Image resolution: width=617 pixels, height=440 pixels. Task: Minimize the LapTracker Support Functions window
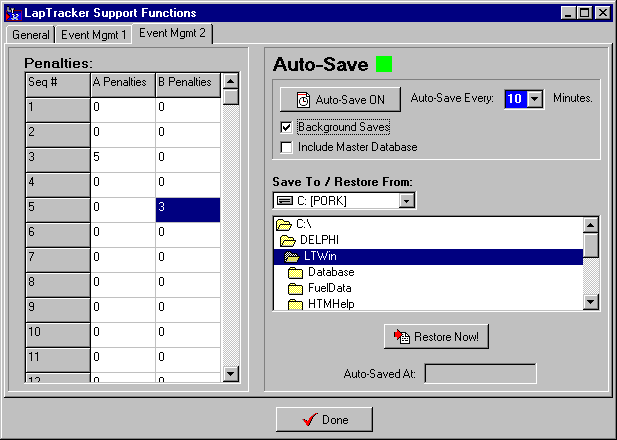(x=568, y=13)
